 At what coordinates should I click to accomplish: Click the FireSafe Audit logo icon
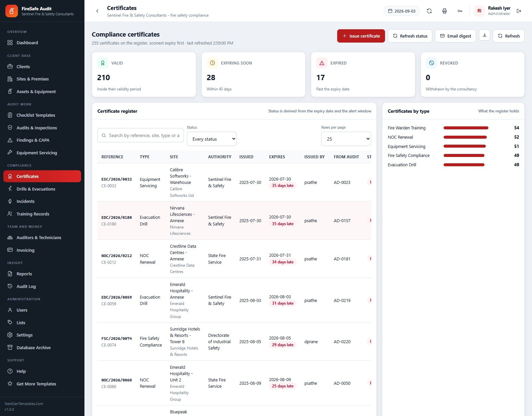point(12,11)
